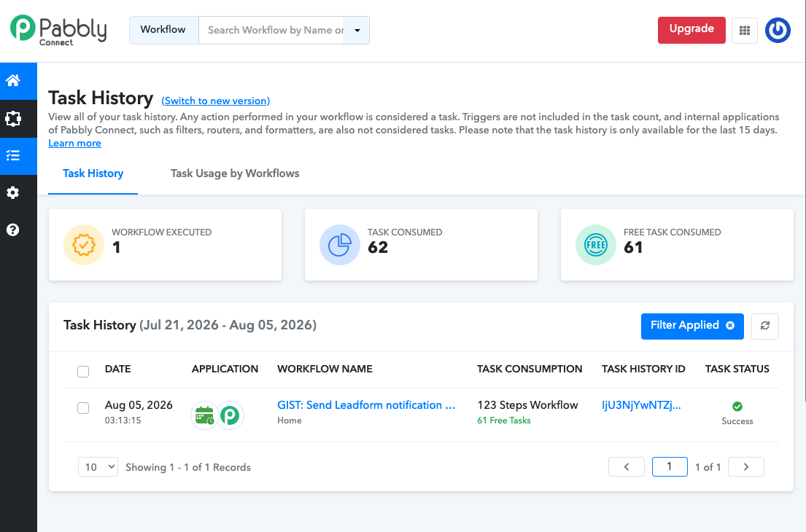Click the Free Task Consumed FREE icon
This screenshot has width=806, height=532.
596,245
